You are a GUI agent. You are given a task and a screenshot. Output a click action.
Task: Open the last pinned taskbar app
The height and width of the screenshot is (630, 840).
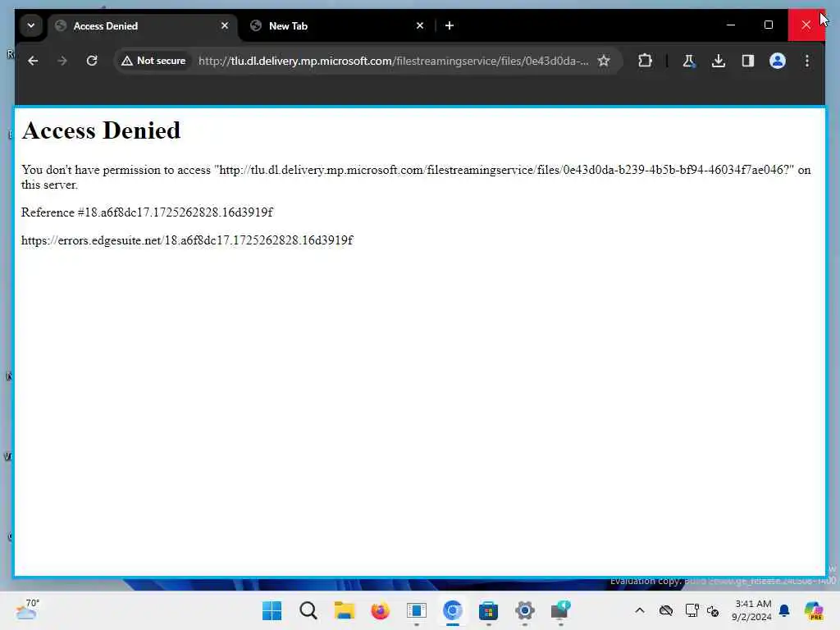[x=560, y=610]
